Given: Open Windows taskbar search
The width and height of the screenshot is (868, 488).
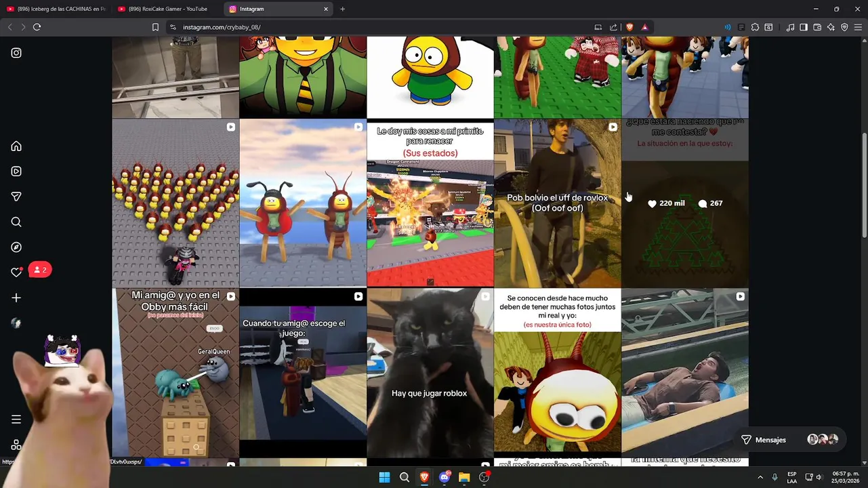Looking at the screenshot, I should (405, 477).
